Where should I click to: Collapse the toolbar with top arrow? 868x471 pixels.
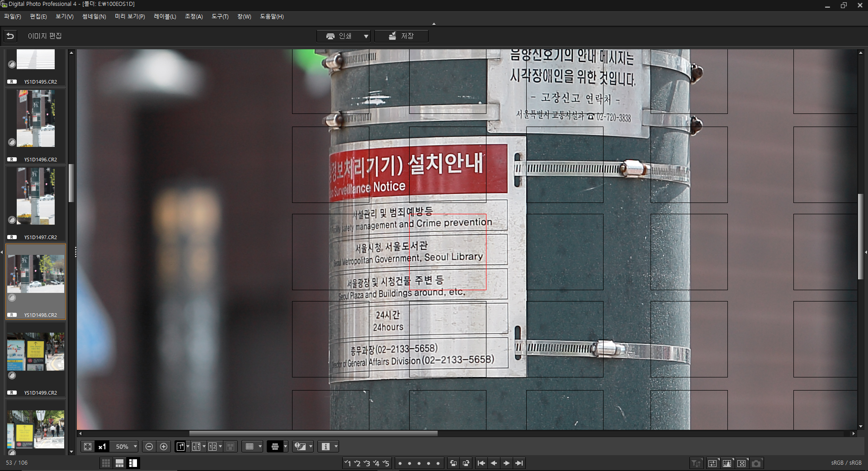point(434,24)
